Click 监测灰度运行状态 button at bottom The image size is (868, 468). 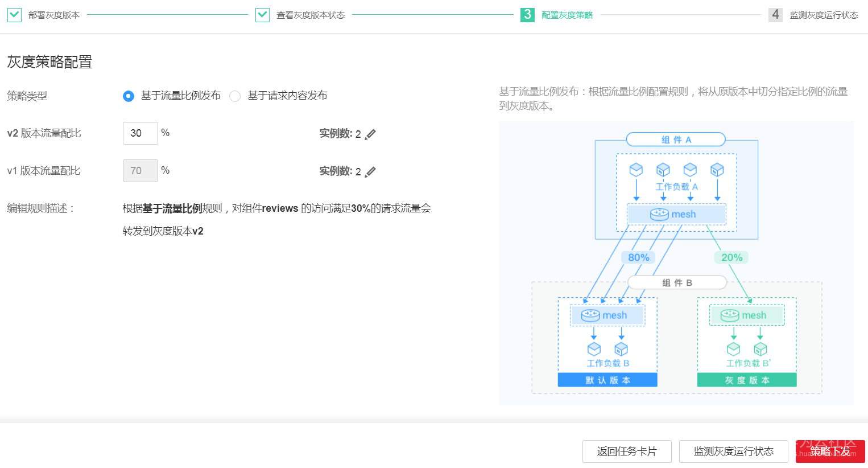tap(734, 451)
